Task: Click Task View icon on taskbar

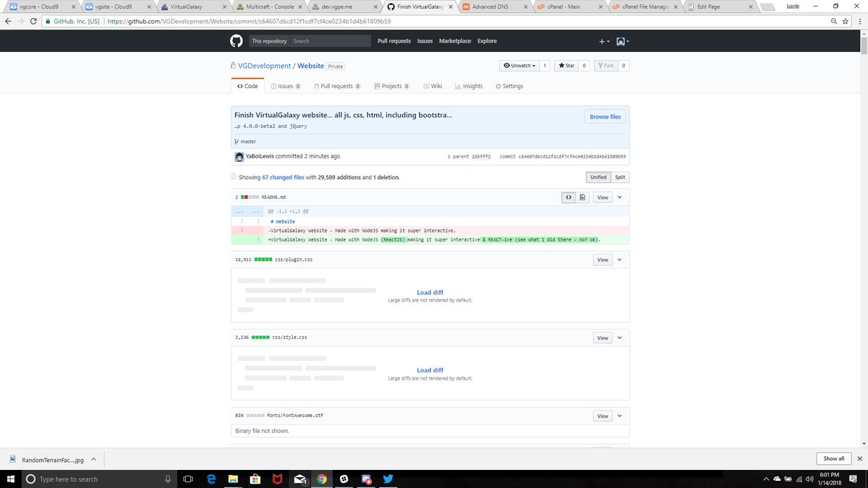Action: coord(188,479)
